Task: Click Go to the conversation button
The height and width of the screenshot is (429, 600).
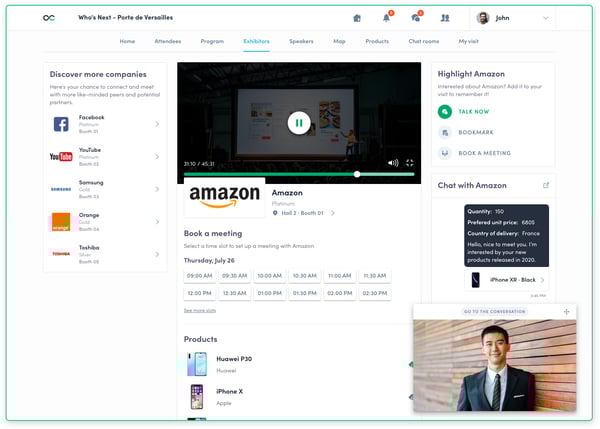Action: click(x=494, y=312)
